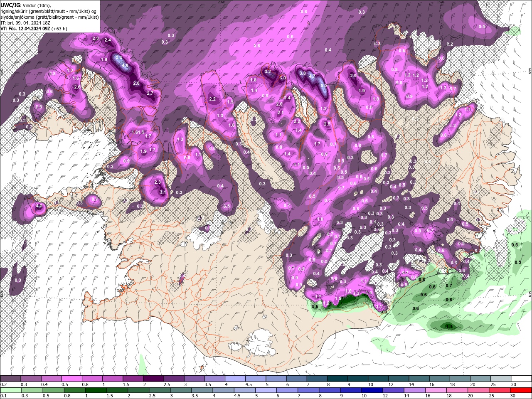Select the lavender swatch labeled 14 on rain scale
The image size is (532, 399).
click(415, 390)
